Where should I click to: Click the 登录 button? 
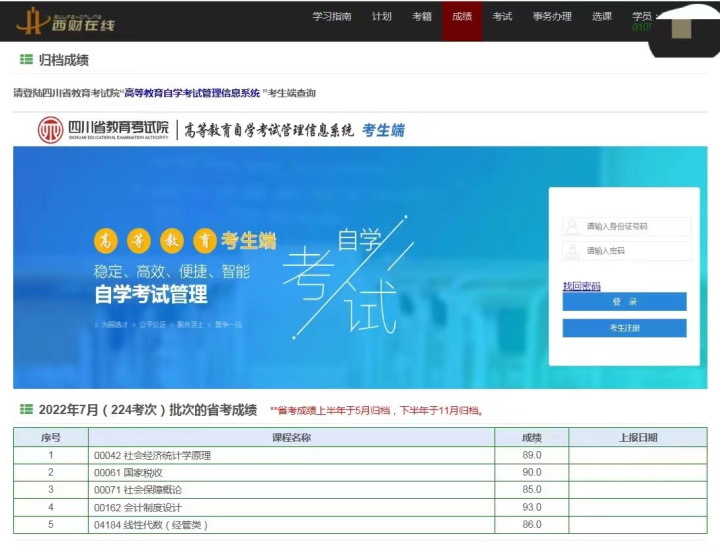tap(624, 302)
